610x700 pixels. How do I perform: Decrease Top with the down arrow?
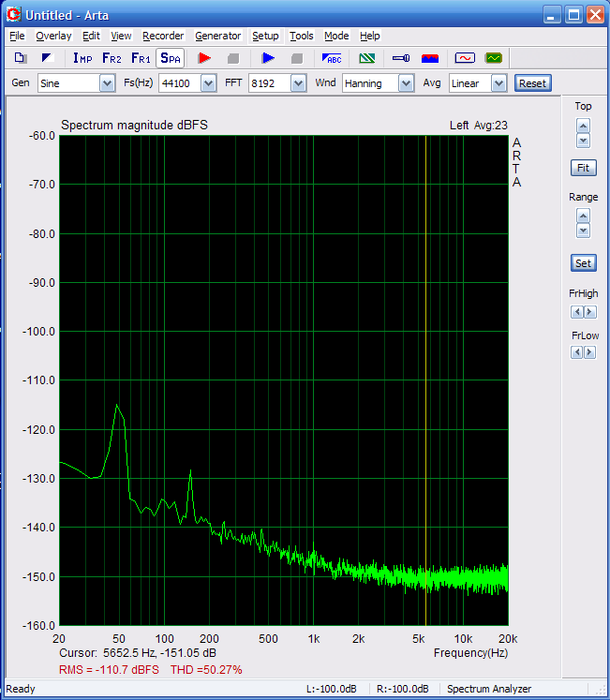pos(583,141)
